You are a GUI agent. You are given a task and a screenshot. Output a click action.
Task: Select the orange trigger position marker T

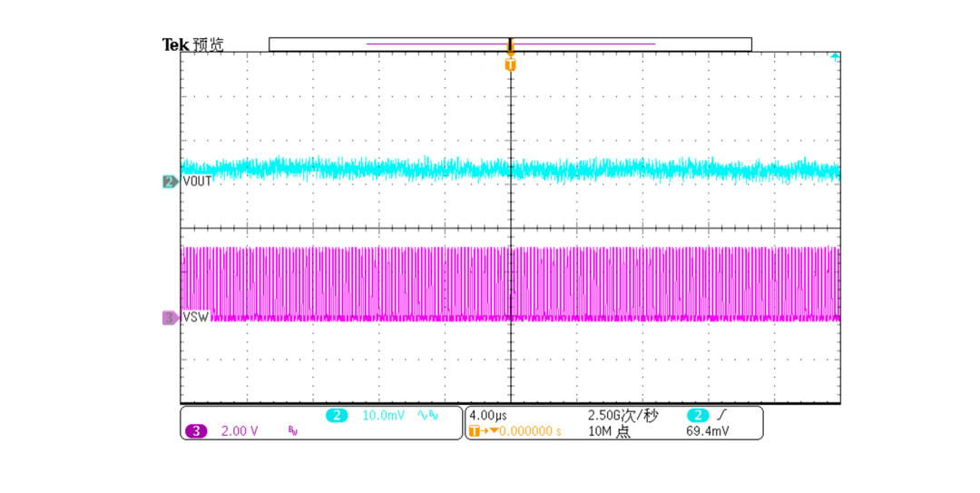[510, 64]
